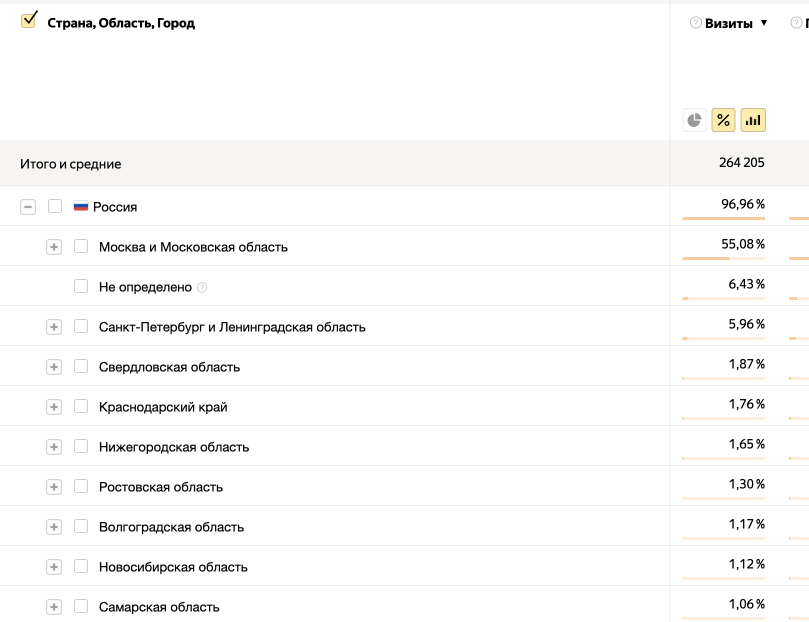Click the Визиты column header
809x622 pixels.
(730, 23)
